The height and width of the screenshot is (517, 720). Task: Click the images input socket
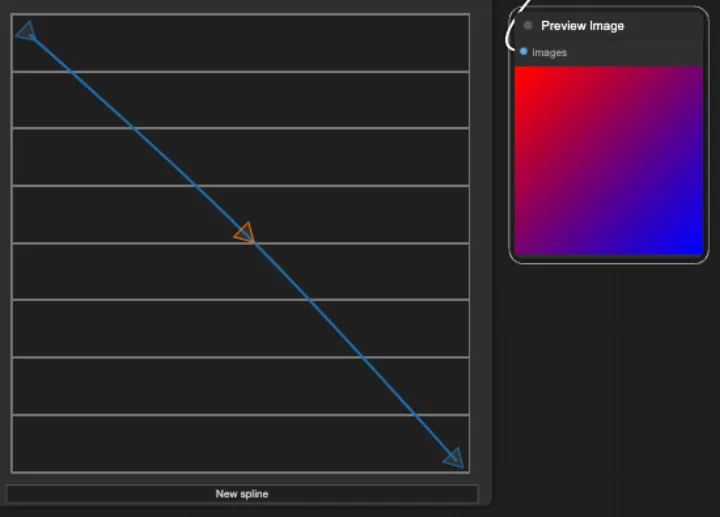click(523, 51)
